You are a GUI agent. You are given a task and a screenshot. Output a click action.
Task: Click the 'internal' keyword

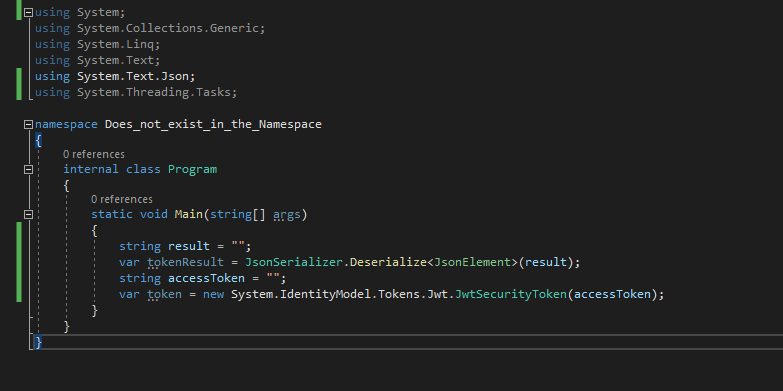(91, 169)
